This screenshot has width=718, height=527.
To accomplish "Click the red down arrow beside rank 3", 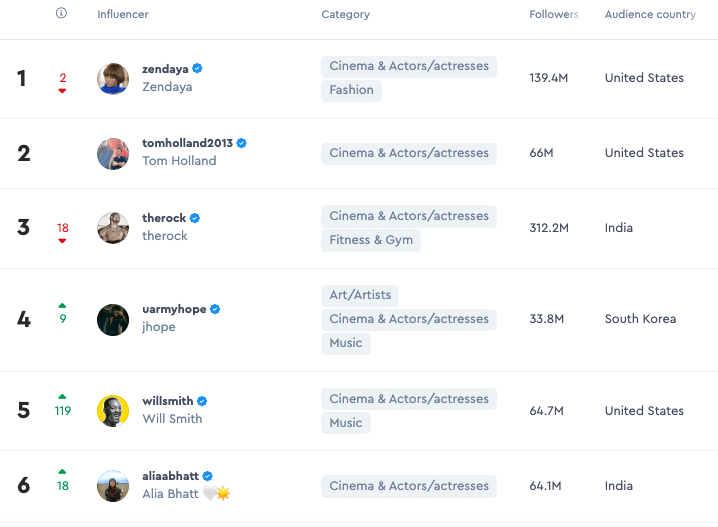I will tap(62, 241).
